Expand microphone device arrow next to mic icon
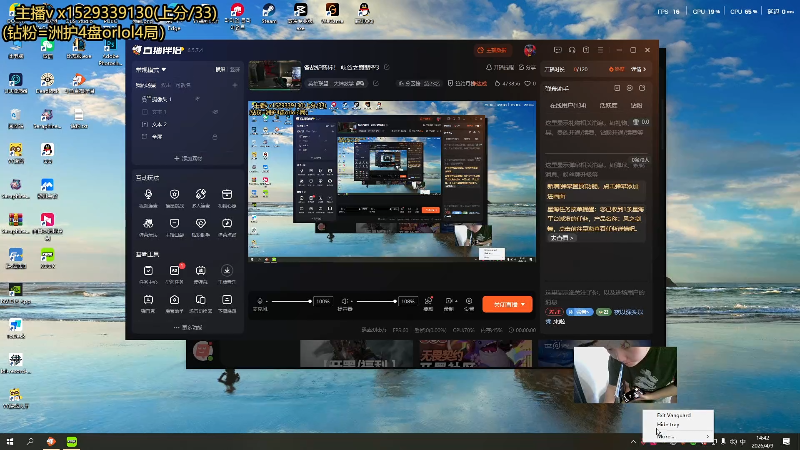This screenshot has height=450, width=800. 266,302
